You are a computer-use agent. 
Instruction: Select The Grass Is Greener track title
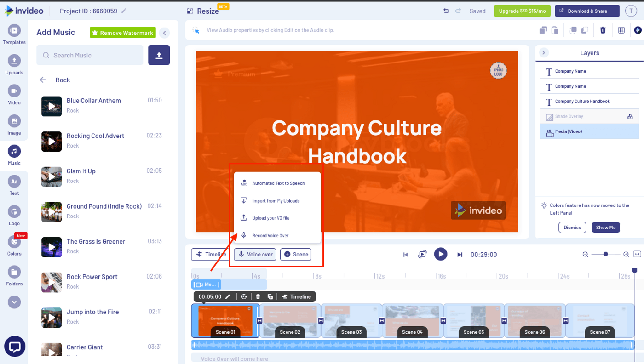point(96,242)
